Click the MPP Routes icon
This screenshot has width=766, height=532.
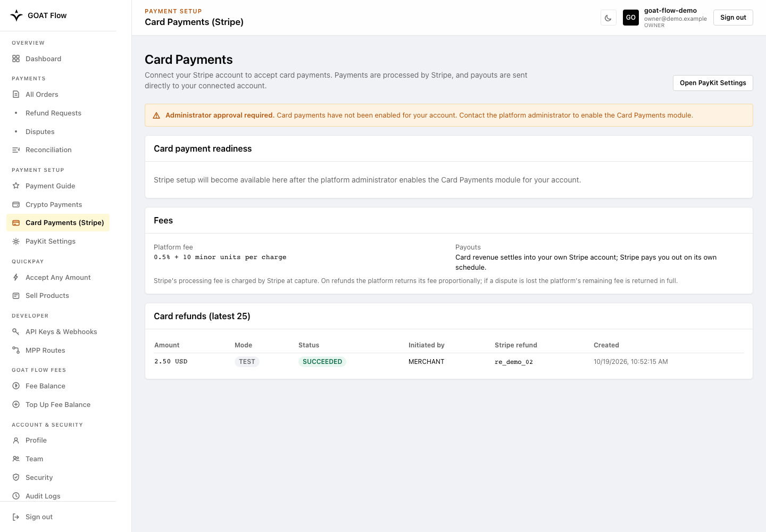16,351
